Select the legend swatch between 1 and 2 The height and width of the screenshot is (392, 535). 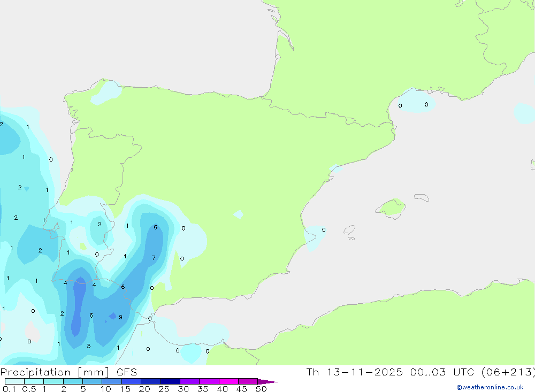(53, 381)
